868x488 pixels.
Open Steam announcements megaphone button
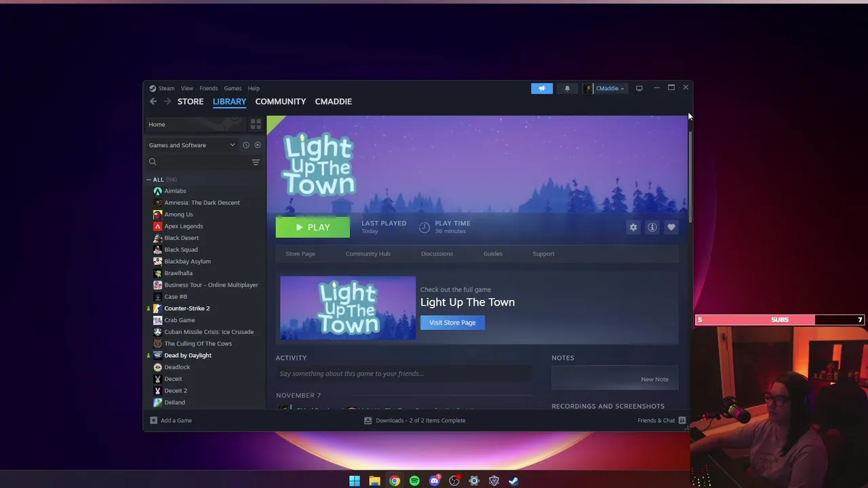point(542,88)
